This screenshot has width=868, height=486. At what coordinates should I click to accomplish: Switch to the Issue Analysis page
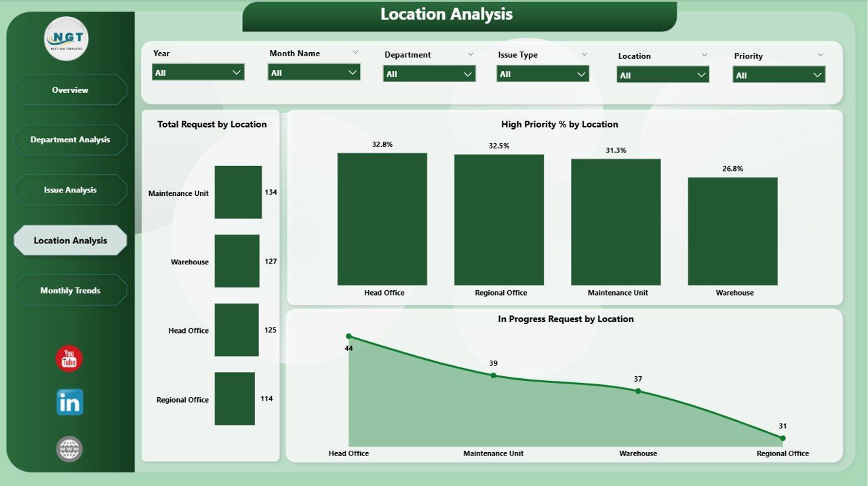pos(70,190)
